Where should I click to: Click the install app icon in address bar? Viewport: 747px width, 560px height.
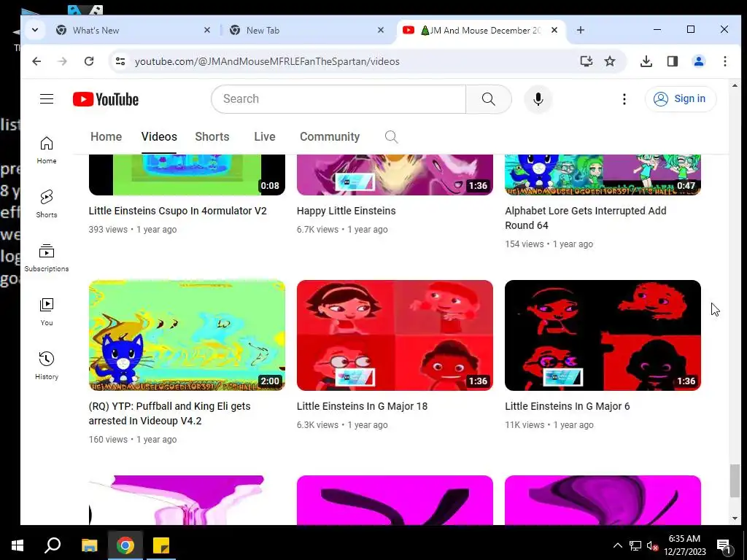coord(587,61)
